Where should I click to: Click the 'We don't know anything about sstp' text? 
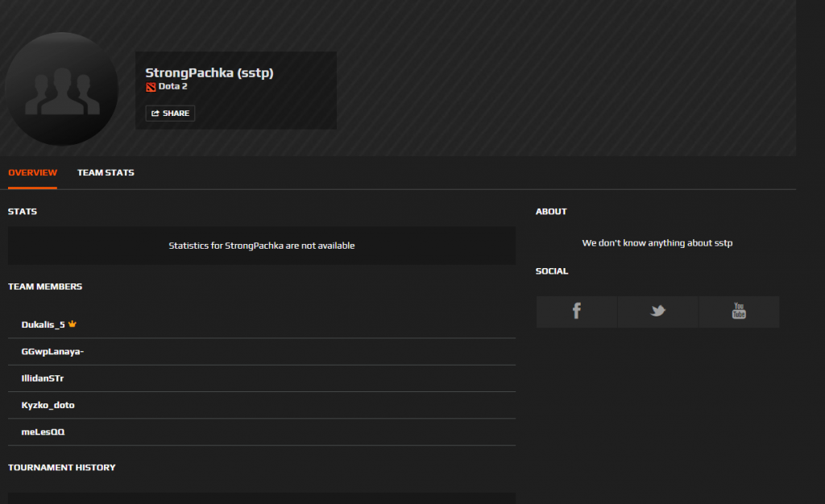pos(657,243)
